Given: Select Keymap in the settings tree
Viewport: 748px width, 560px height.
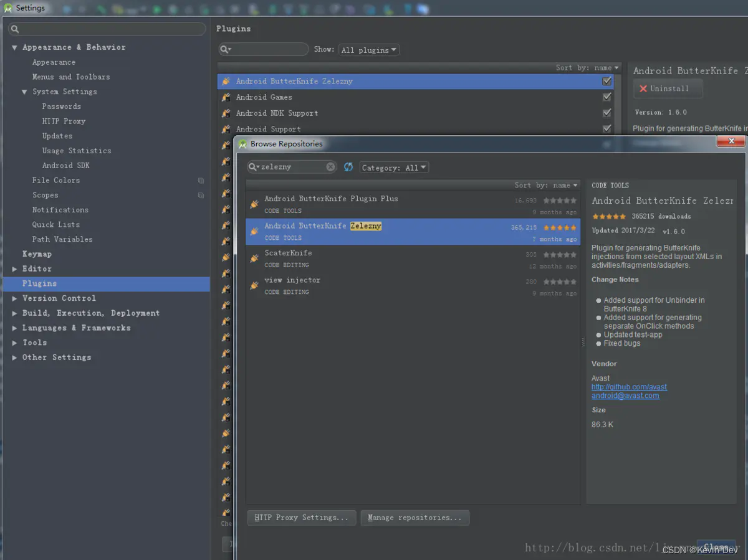Looking at the screenshot, I should (x=37, y=254).
